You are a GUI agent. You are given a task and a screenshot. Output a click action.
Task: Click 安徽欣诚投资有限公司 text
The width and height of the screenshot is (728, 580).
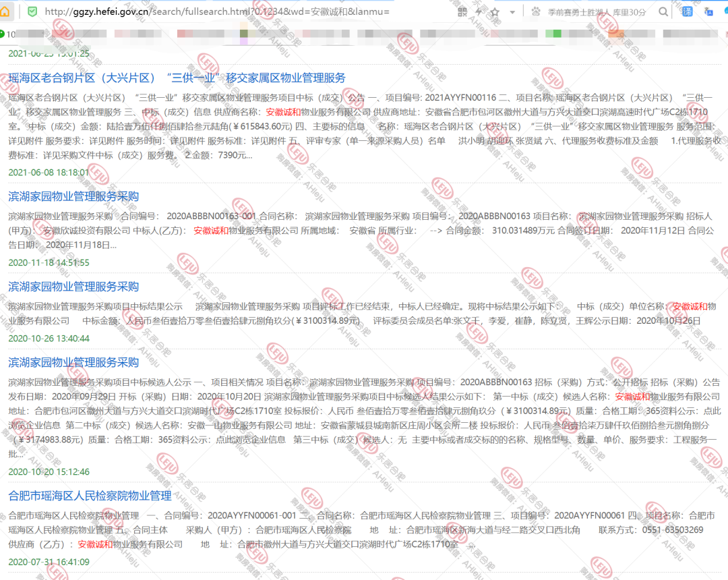pos(86,231)
